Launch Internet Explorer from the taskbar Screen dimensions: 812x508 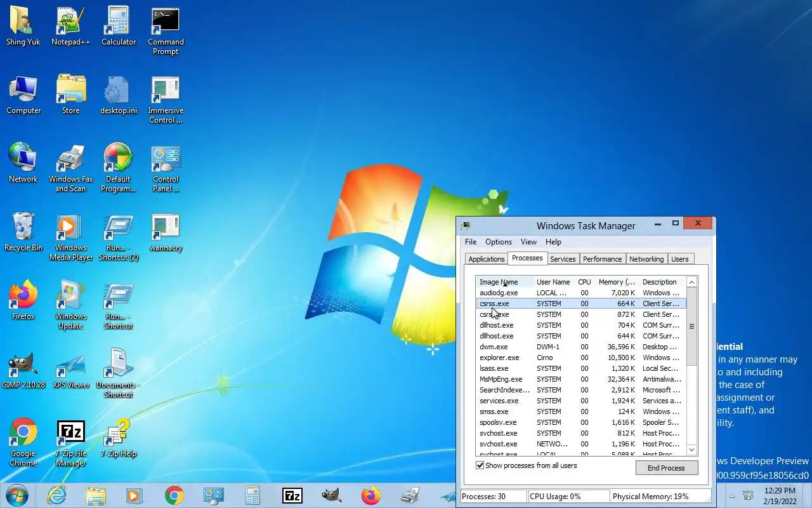[x=57, y=495]
